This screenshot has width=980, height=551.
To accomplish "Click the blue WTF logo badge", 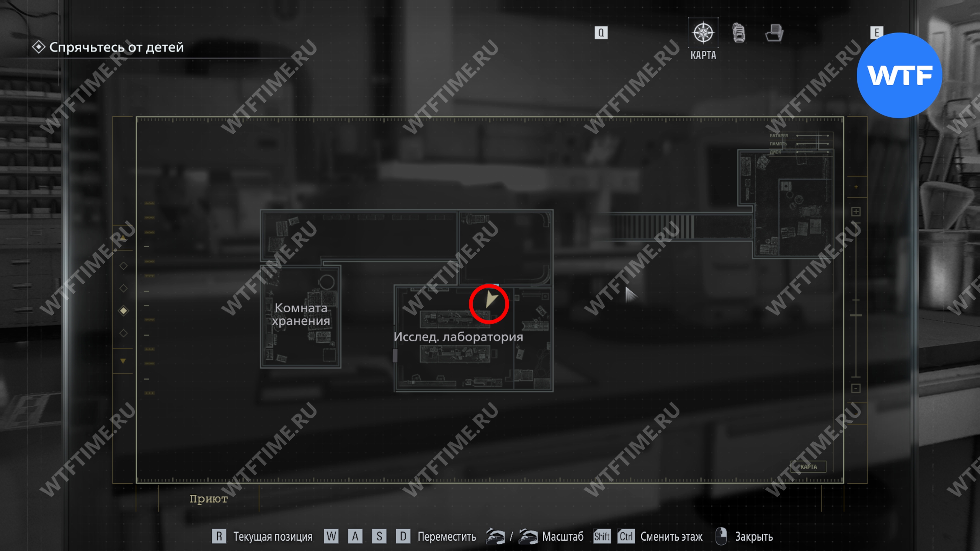I will 899,75.
